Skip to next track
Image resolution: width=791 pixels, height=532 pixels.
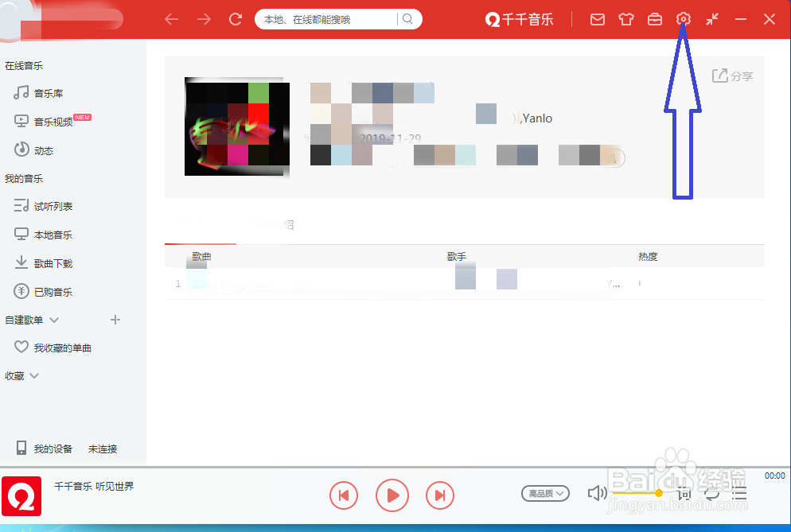440,495
